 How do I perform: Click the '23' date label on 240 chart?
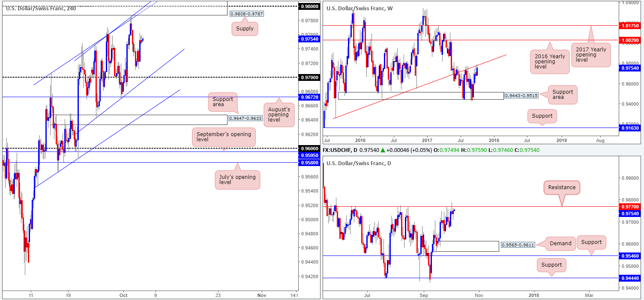(x=218, y=295)
